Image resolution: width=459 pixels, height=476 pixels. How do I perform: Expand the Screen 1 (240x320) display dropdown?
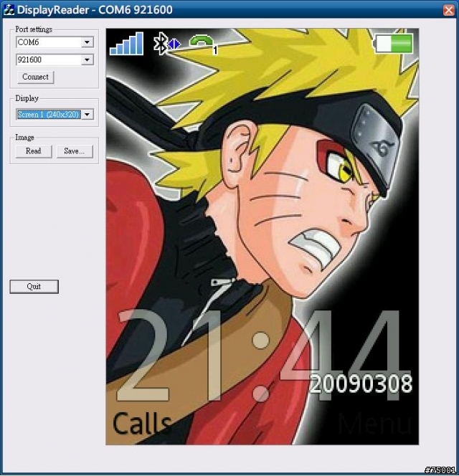87,115
